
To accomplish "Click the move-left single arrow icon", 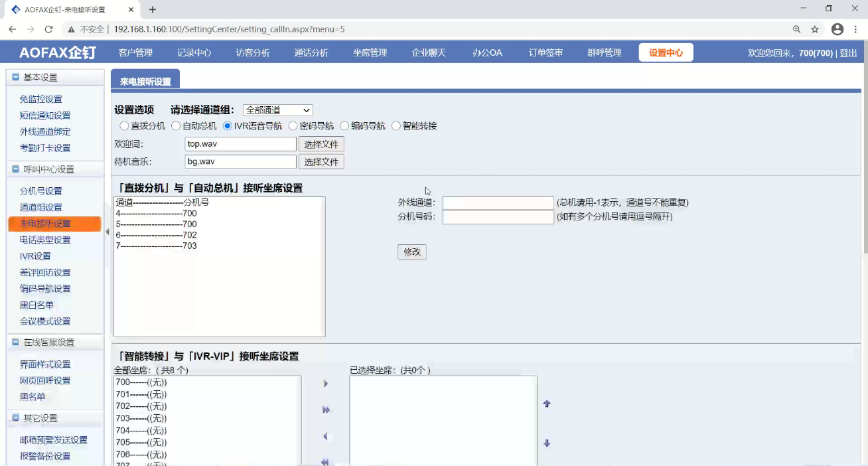I will coord(325,437).
